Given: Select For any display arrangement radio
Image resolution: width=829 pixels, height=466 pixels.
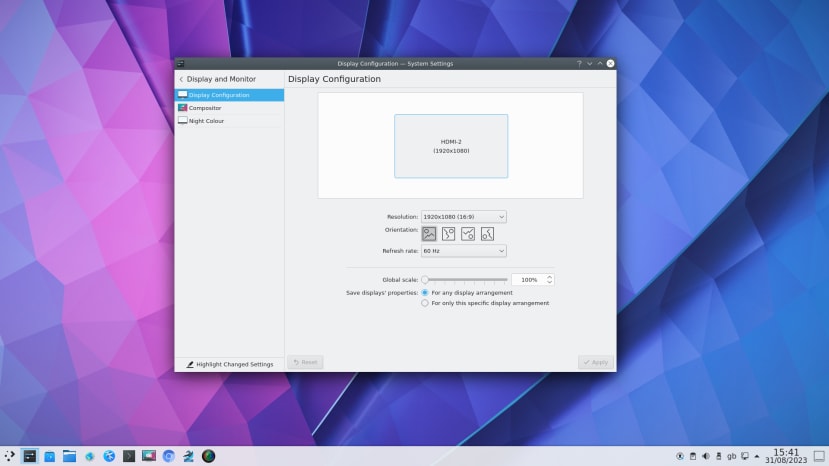Looking at the screenshot, I should 425,293.
